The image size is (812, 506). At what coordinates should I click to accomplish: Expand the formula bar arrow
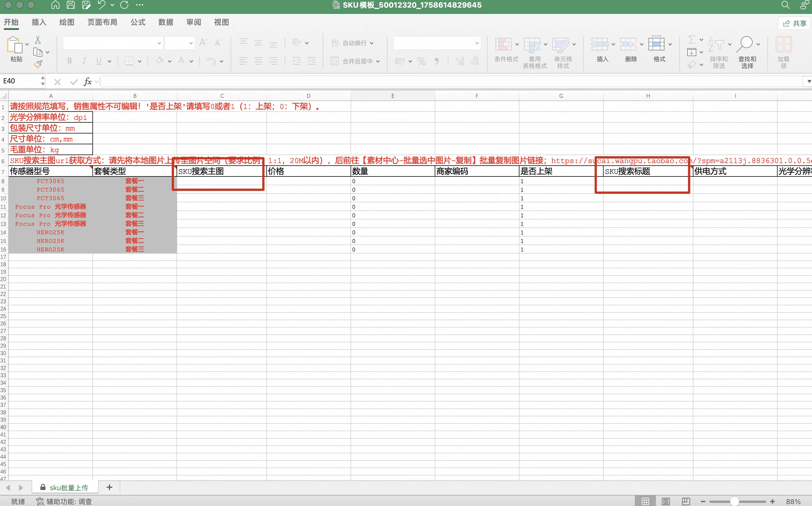pos(809,81)
